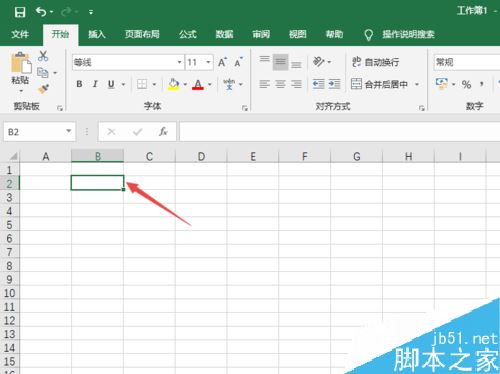Click the 操作说明搜索 search box
500x374 pixels.
(408, 34)
